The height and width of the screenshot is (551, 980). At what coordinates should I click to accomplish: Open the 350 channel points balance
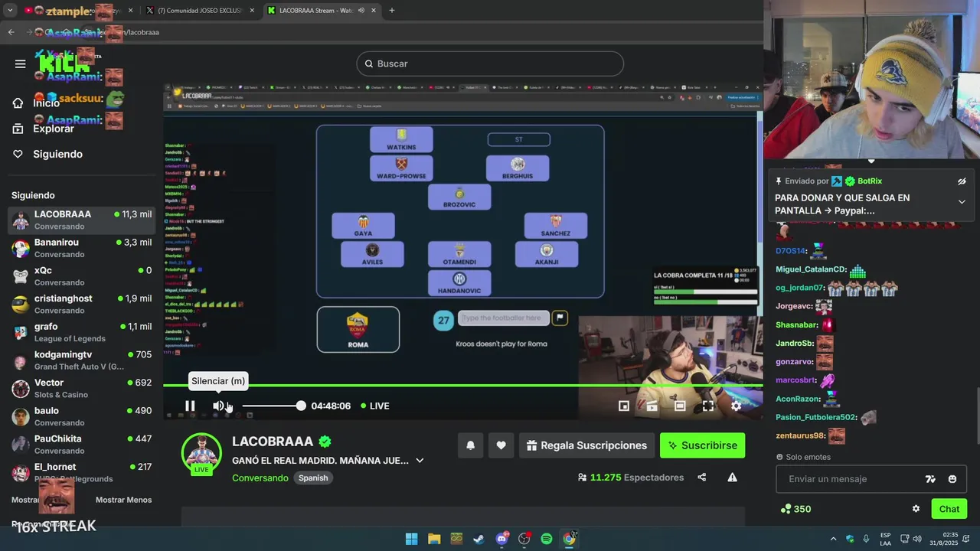[795, 509]
